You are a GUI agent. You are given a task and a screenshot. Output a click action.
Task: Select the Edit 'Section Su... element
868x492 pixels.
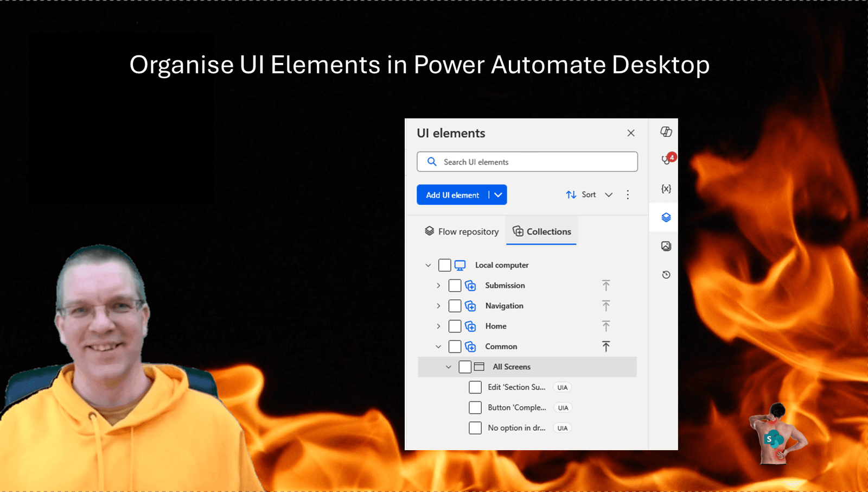516,387
